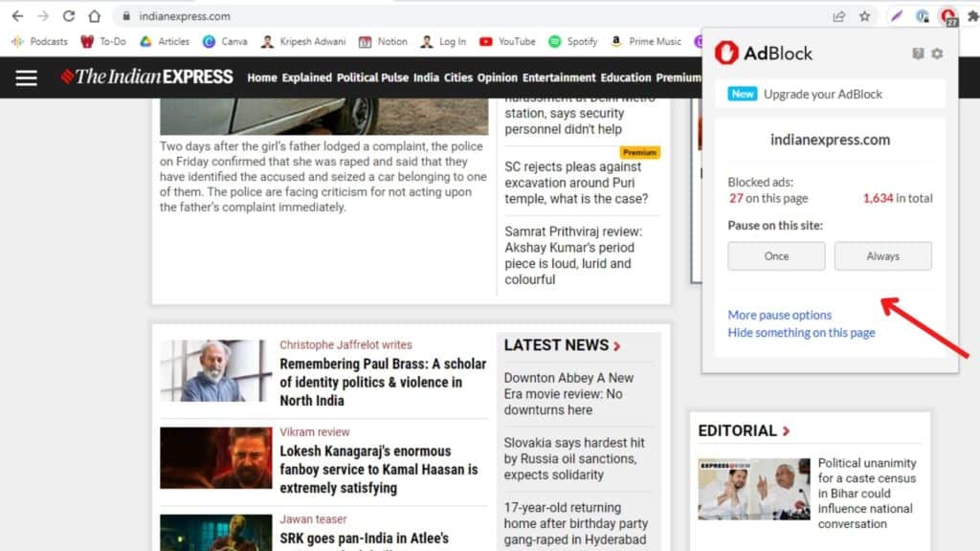Click the share icon in the address bar
This screenshot has width=980, height=551.
(838, 15)
